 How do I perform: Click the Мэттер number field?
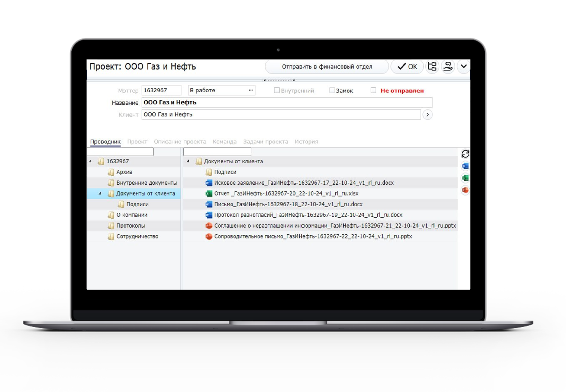pyautogui.click(x=161, y=90)
